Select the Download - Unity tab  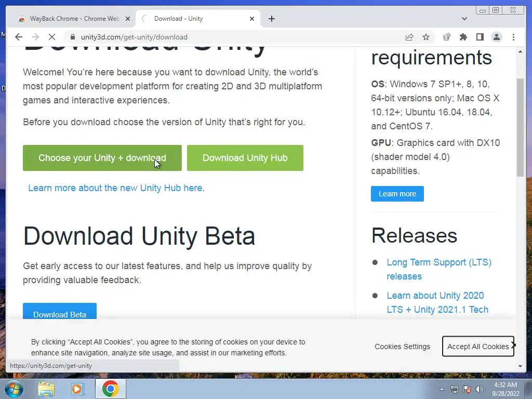point(198,19)
